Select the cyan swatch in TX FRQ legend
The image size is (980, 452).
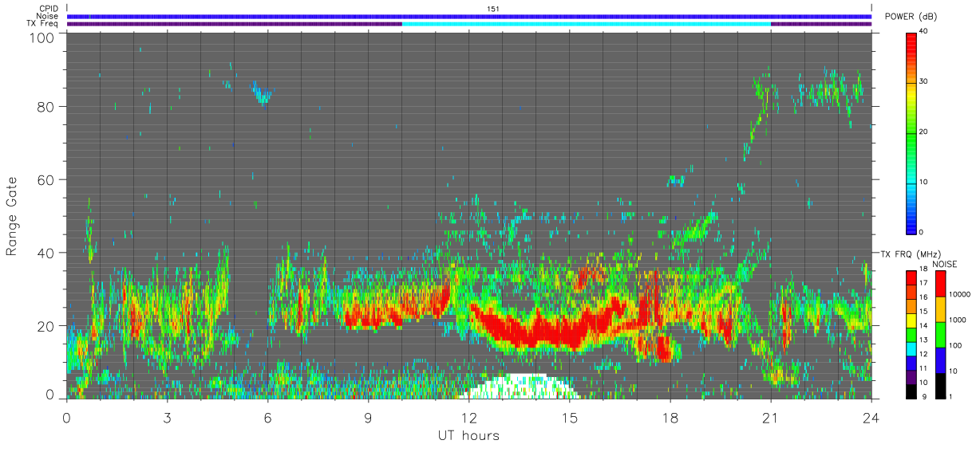911,348
